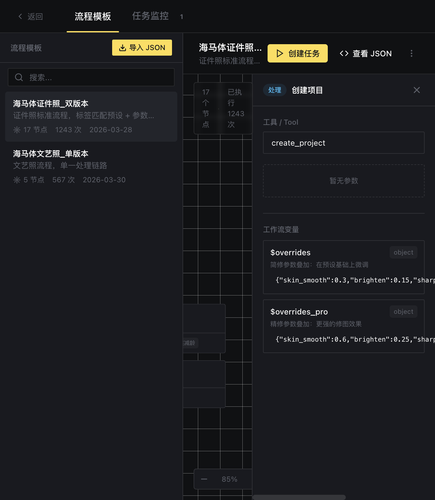The width and height of the screenshot is (435, 500).
Task: Go back using the 返回 button
Action: pyautogui.click(x=30, y=16)
